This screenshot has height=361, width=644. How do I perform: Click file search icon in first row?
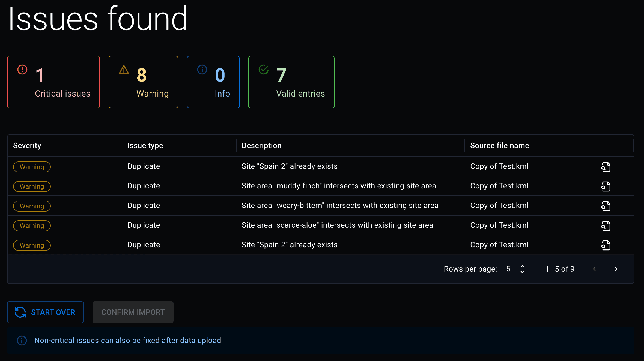(x=606, y=167)
